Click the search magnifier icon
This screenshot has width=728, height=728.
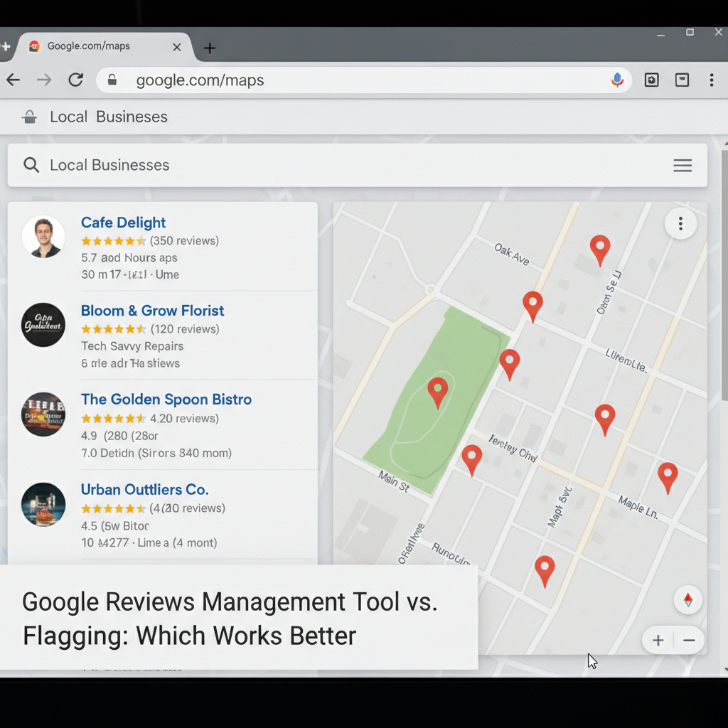pyautogui.click(x=31, y=165)
